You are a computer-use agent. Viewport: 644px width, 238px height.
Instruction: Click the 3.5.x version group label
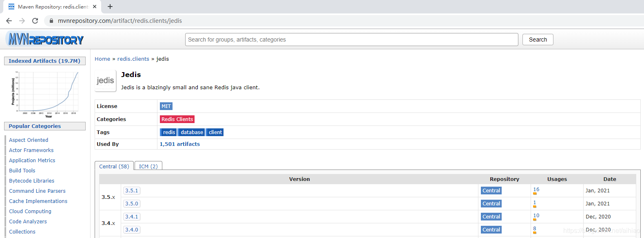108,197
